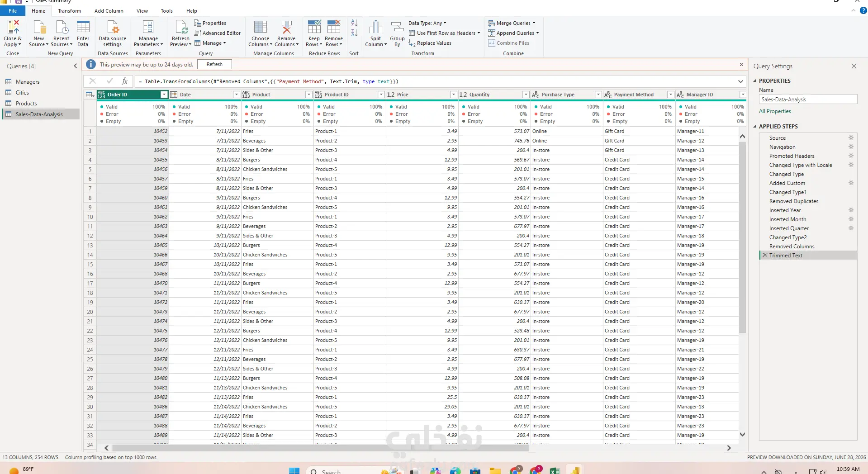Collapse the Queries pane
Image resolution: width=868 pixels, height=474 pixels.
75,66
